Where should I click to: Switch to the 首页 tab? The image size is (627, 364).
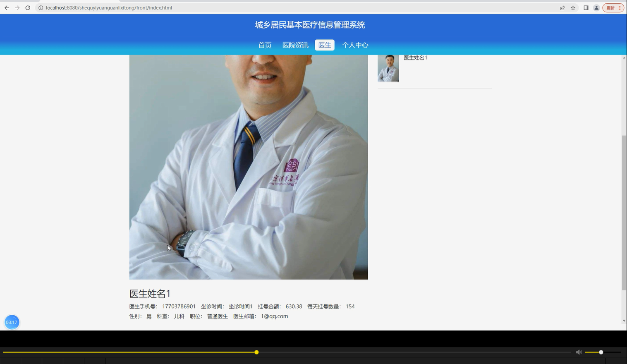[x=265, y=45]
